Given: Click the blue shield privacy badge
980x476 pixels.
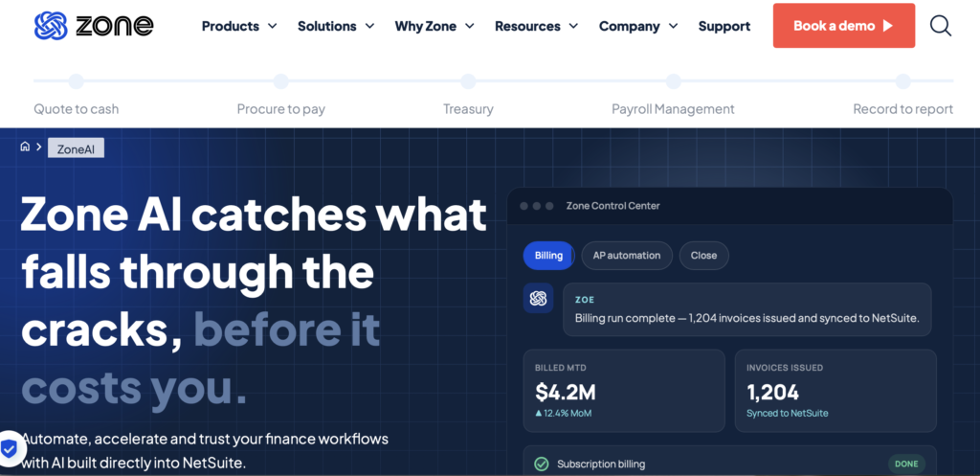Looking at the screenshot, I should 9,448.
